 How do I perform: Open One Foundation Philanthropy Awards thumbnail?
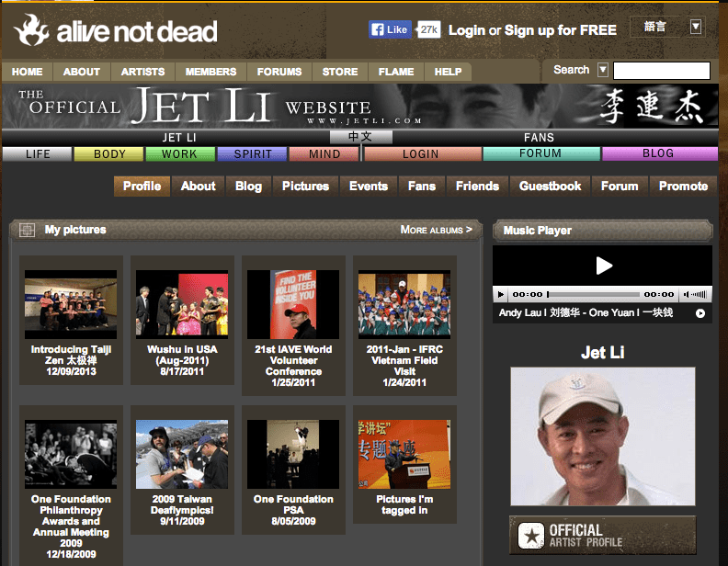(x=71, y=454)
